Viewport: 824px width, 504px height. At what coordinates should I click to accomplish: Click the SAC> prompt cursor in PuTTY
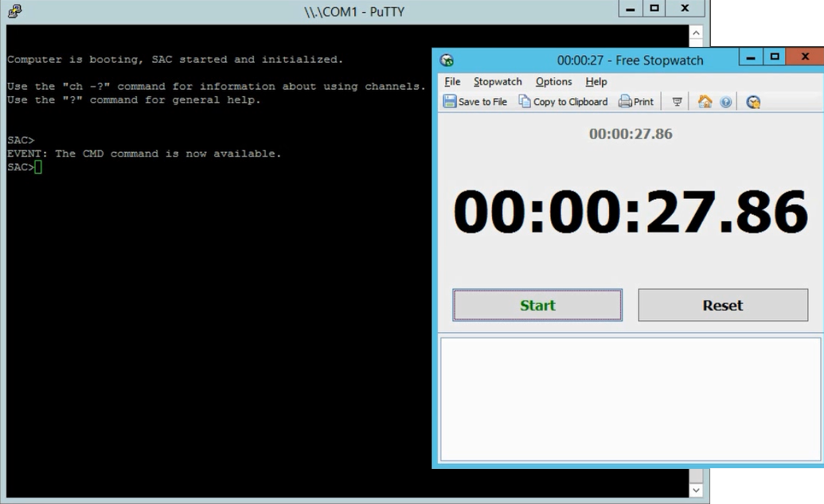pos(38,167)
